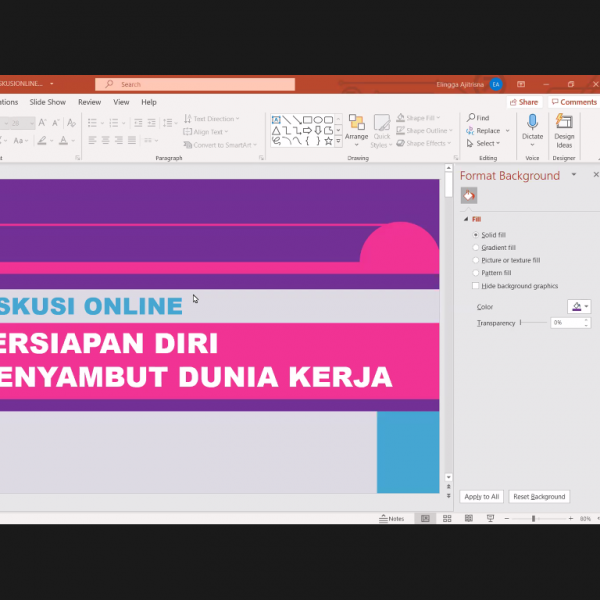Click the zoom in plus button
The height and width of the screenshot is (600, 600).
tap(571, 518)
